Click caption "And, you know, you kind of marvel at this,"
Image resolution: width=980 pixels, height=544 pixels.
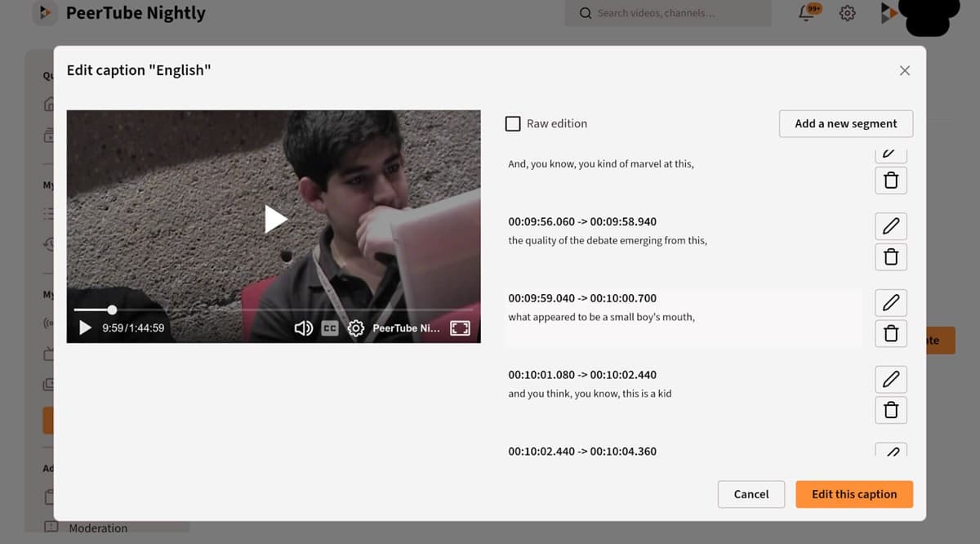(601, 164)
